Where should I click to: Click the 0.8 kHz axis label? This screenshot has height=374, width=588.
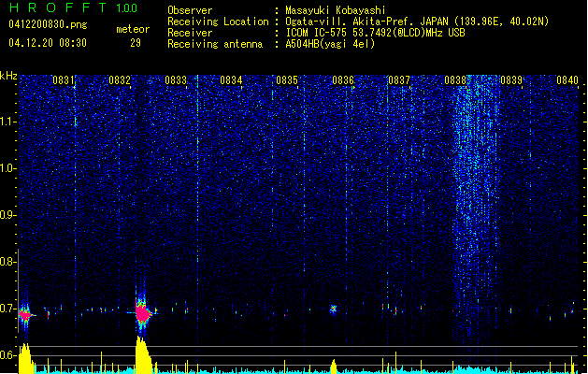point(8,262)
